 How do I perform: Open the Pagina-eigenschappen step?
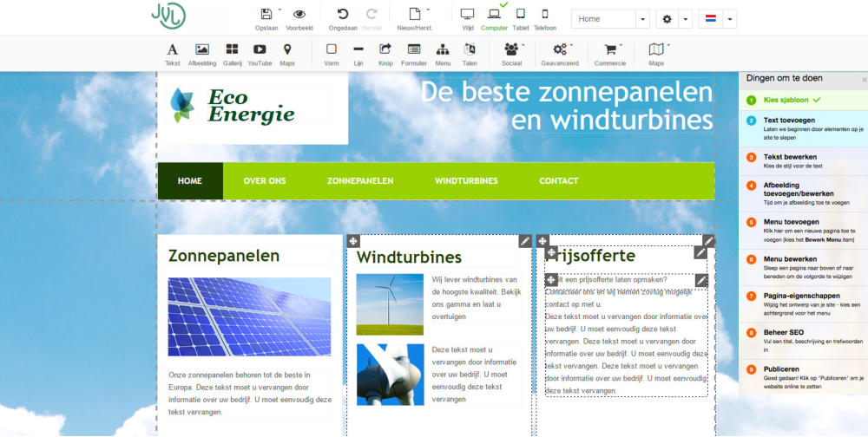click(x=803, y=305)
